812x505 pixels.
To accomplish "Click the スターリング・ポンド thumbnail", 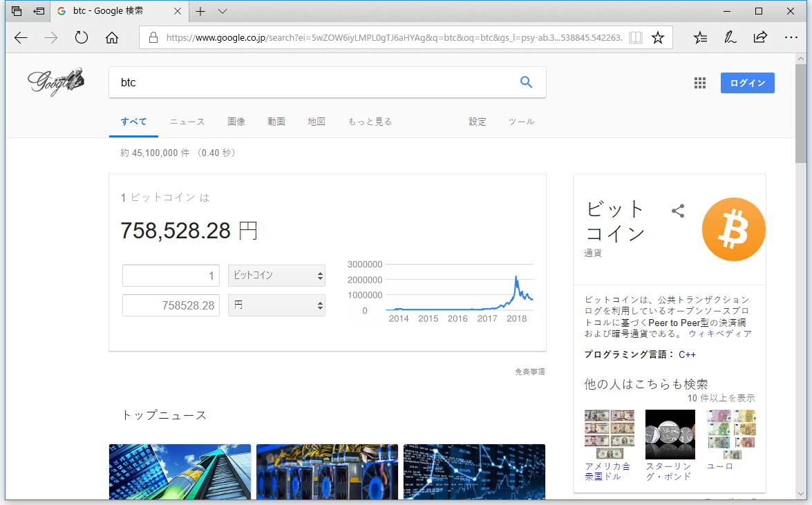I will pyautogui.click(x=670, y=434).
